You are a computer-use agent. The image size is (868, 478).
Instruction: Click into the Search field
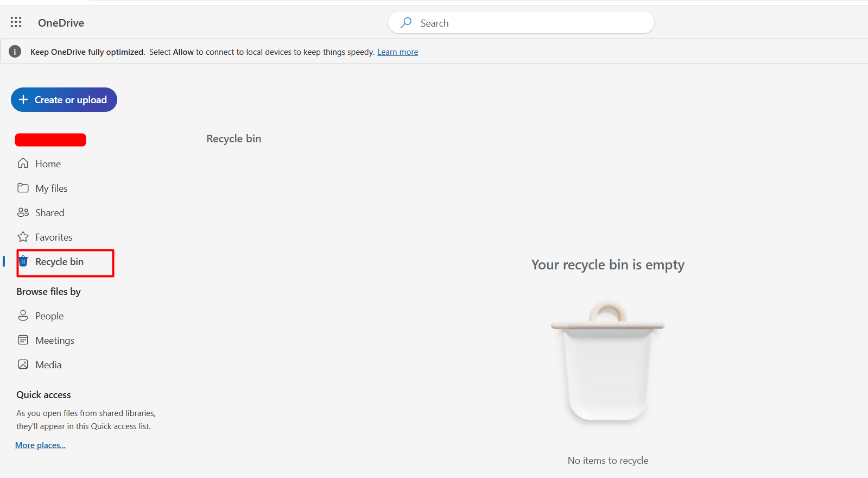tap(521, 23)
